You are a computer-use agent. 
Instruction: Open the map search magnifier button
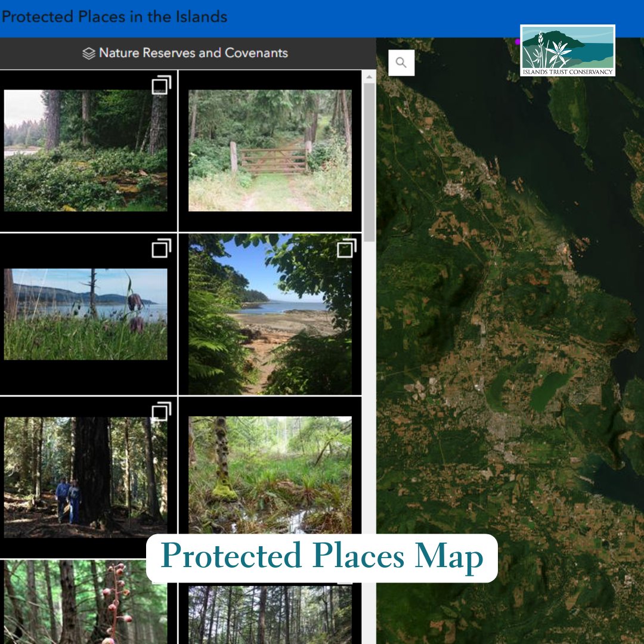(401, 63)
